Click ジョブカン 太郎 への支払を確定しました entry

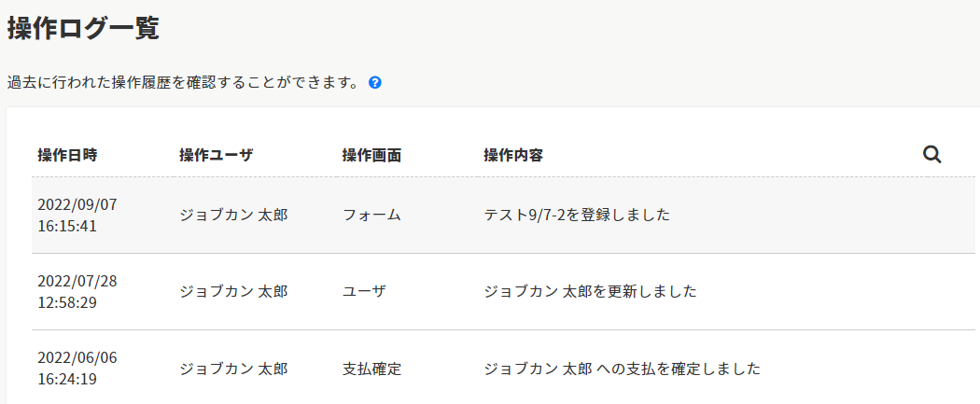coord(622,369)
